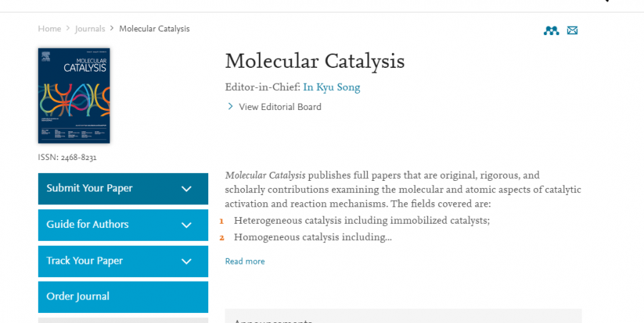644x323 pixels.
Task: Click the email envelope icon
Action: (572, 30)
